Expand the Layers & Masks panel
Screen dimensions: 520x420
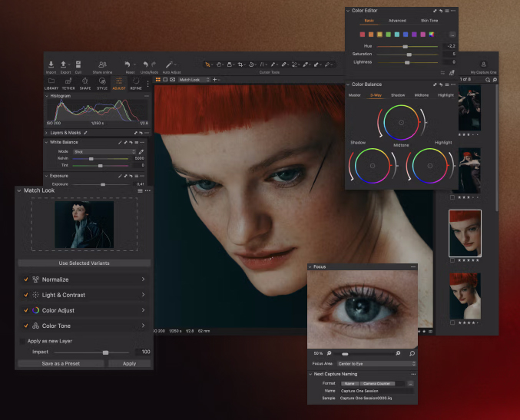[x=46, y=133]
